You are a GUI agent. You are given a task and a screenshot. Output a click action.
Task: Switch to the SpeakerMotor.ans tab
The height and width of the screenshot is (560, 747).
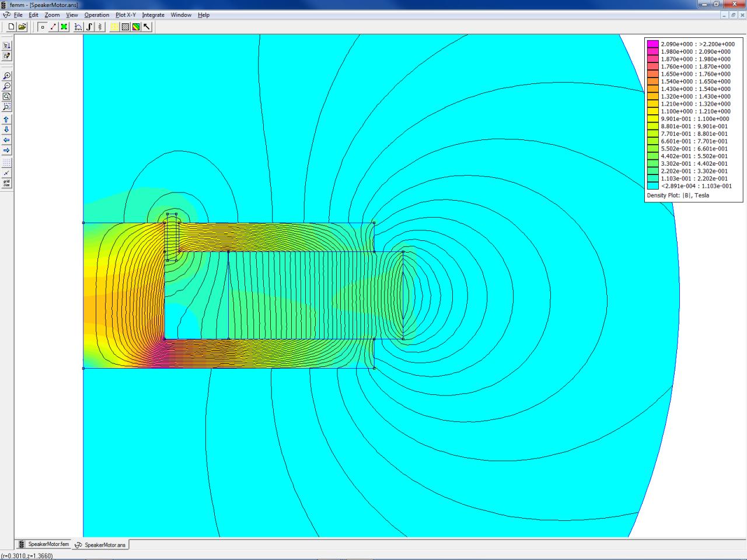pyautogui.click(x=100, y=545)
